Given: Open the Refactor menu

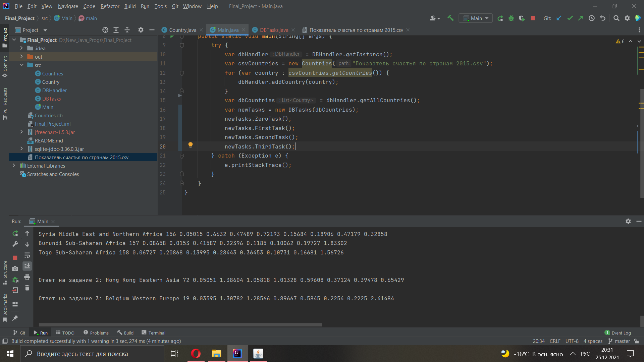Looking at the screenshot, I should click(110, 6).
